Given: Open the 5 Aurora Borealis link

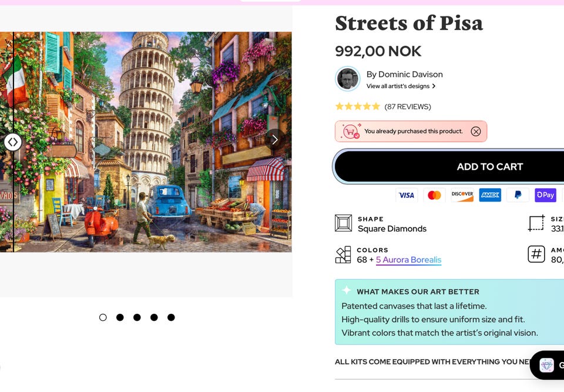Looking at the screenshot, I should click(409, 260).
